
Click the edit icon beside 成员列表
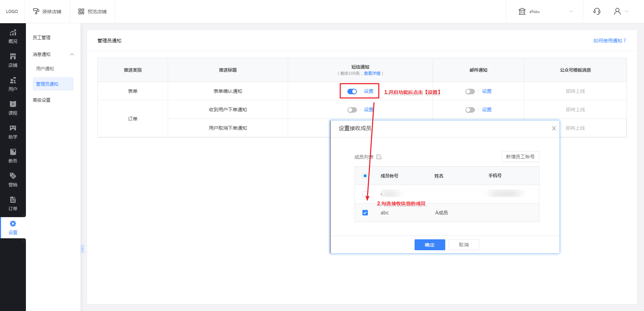(379, 157)
